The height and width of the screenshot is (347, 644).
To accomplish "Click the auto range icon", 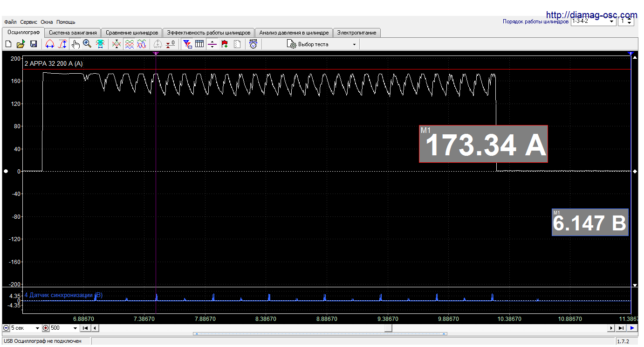I will pyautogui.click(x=158, y=44).
